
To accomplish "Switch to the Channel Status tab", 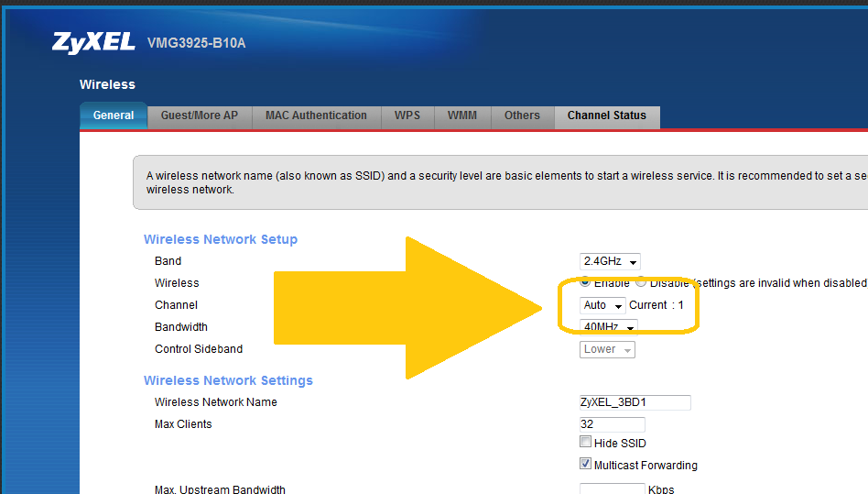I will coord(607,115).
